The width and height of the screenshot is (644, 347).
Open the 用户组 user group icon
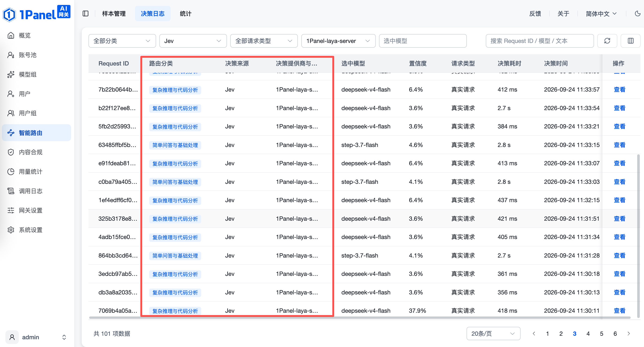click(x=11, y=113)
